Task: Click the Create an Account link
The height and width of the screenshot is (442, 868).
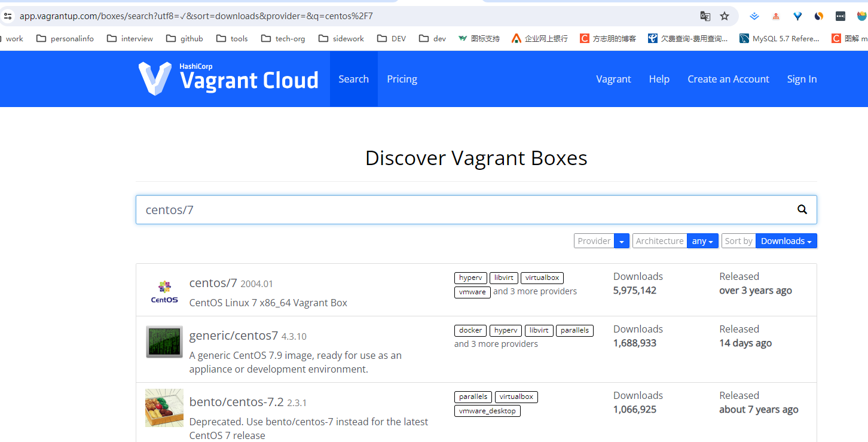Action: pos(728,79)
